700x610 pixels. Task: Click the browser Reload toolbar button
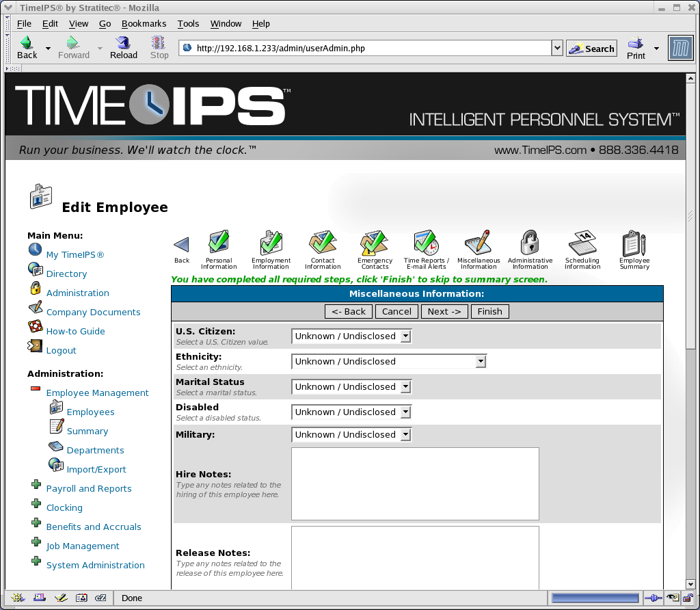tap(124, 48)
